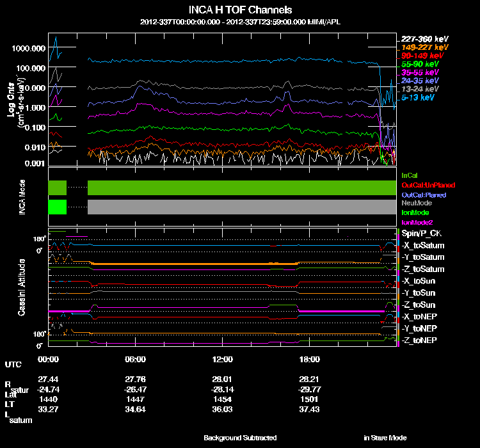Click the red 90-149 keV legend label
The height and width of the screenshot is (448, 480).
coord(421,56)
